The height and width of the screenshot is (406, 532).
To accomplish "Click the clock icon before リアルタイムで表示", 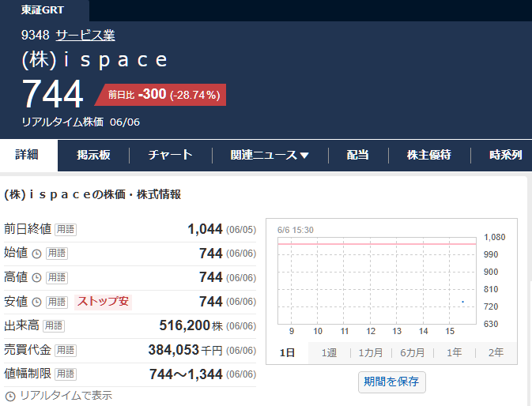I will [x=10, y=397].
